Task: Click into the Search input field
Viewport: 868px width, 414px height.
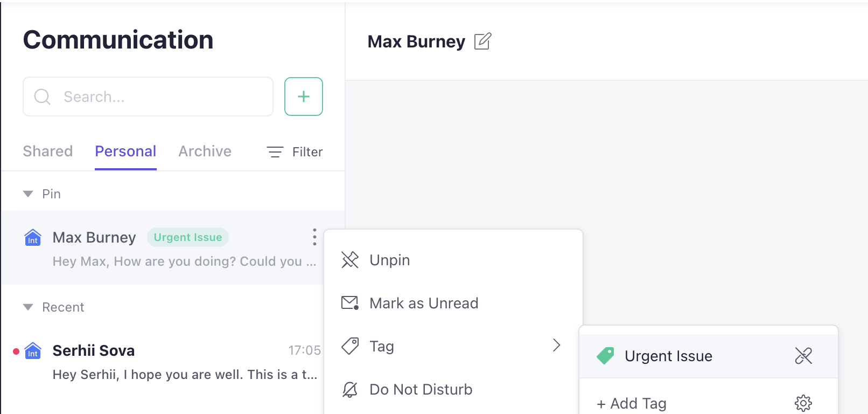Action: pyautogui.click(x=148, y=96)
